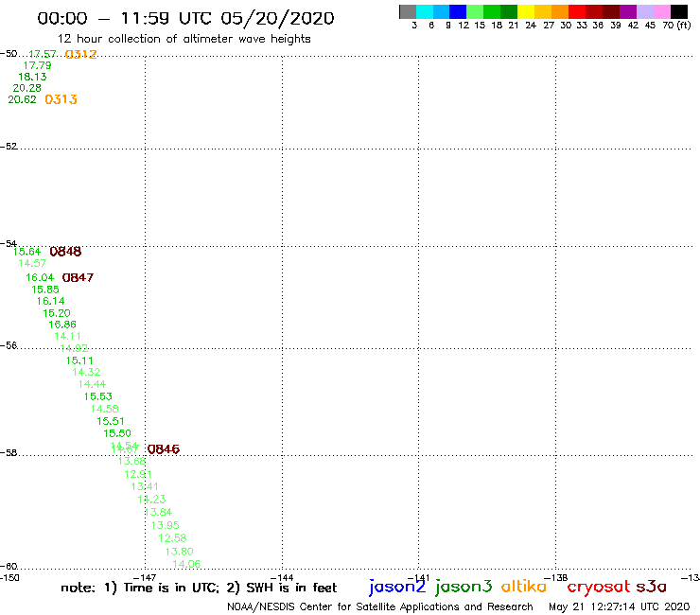Screen dimensions: 700x615
Task: Click the -52 latitude axis label
Action: 9,147
